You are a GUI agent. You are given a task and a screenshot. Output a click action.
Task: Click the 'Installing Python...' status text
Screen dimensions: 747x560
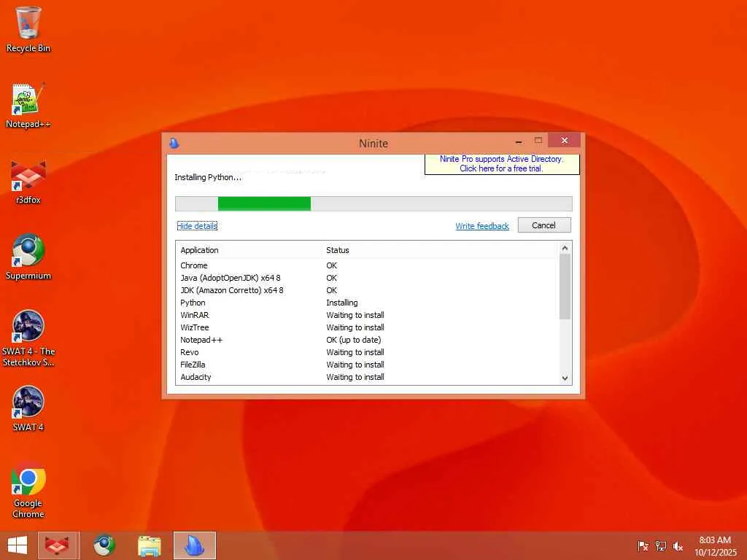tap(208, 177)
